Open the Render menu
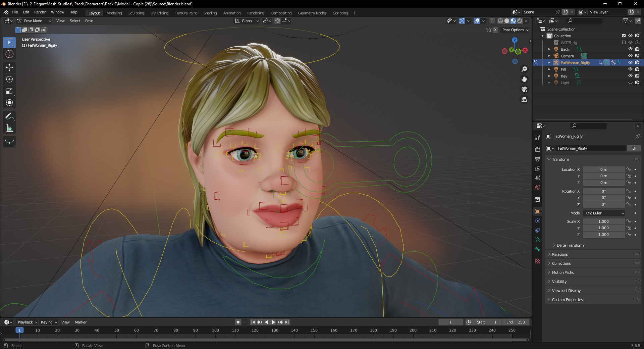644x349 pixels. click(x=40, y=12)
